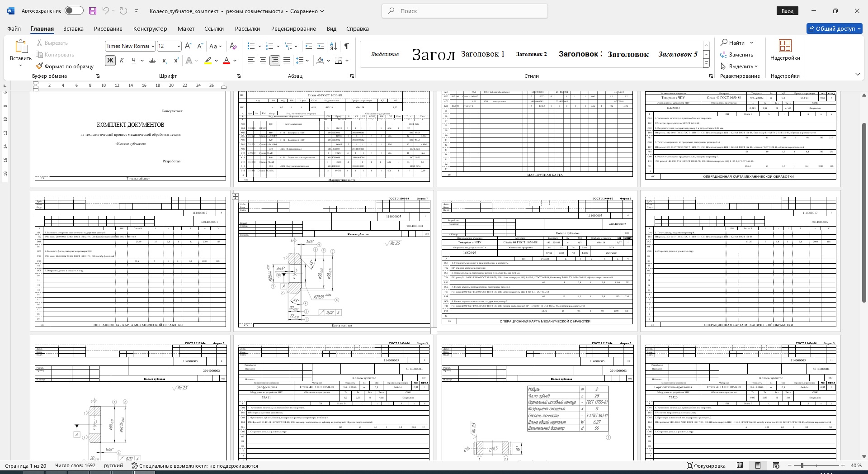
Task: Apply strikethrough formatting icon
Action: pyautogui.click(x=152, y=61)
